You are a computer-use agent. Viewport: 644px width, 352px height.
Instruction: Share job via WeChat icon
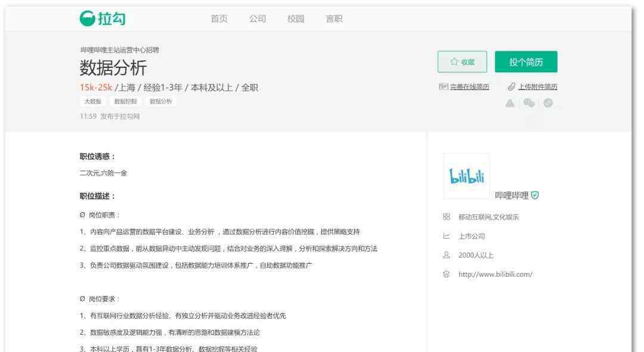click(x=529, y=103)
